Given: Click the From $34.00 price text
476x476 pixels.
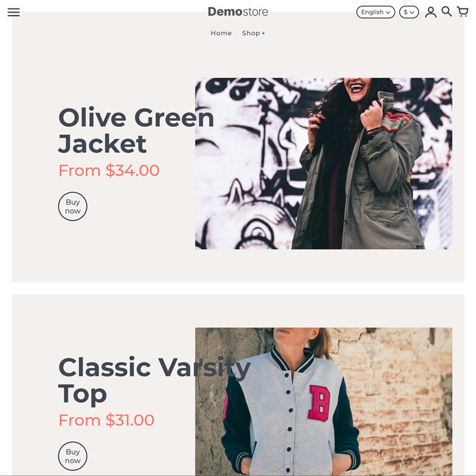Looking at the screenshot, I should (x=109, y=170).
